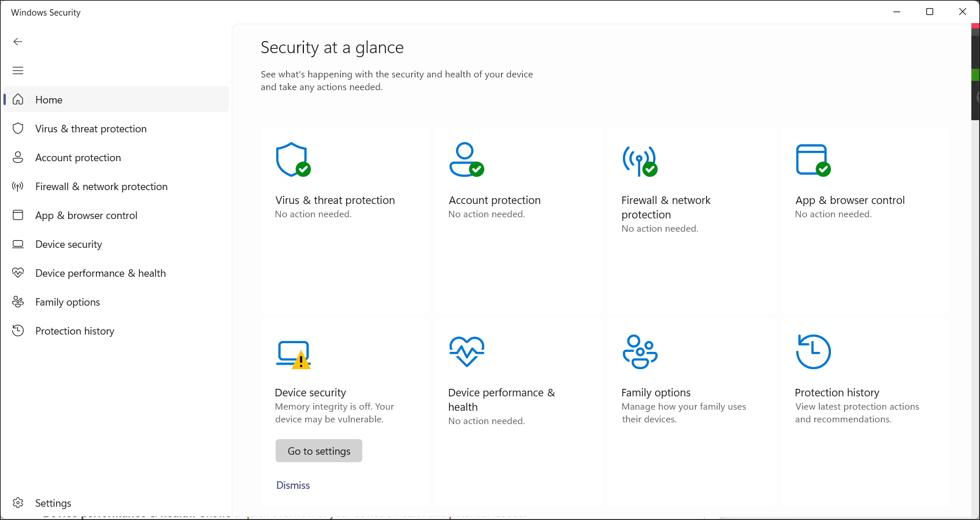Open Account protection from the sidebar

pyautogui.click(x=78, y=158)
